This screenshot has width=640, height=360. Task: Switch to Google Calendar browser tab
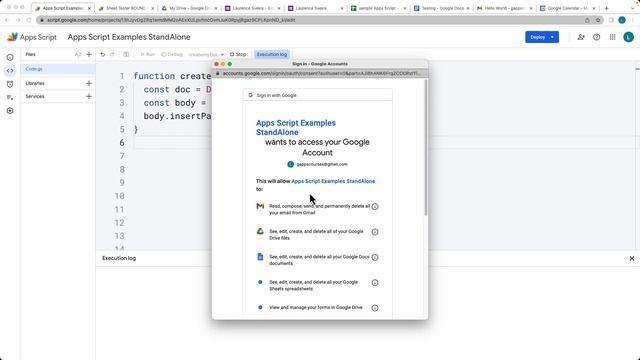(x=568, y=8)
